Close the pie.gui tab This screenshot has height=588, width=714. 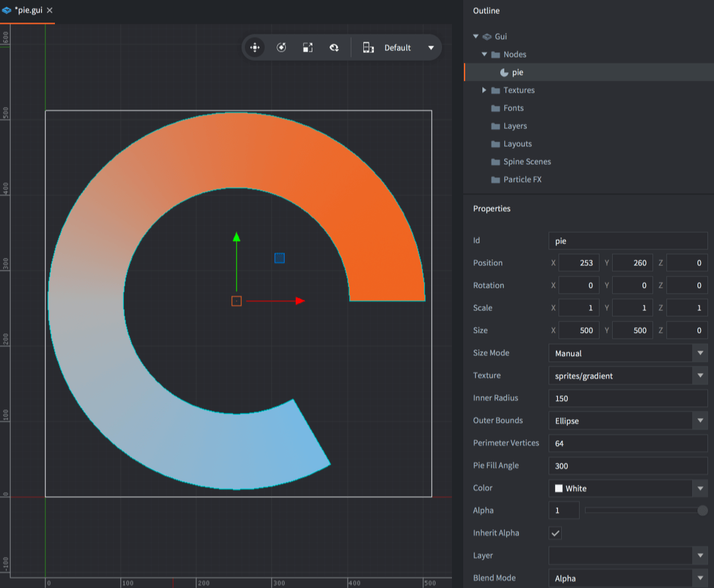50,11
